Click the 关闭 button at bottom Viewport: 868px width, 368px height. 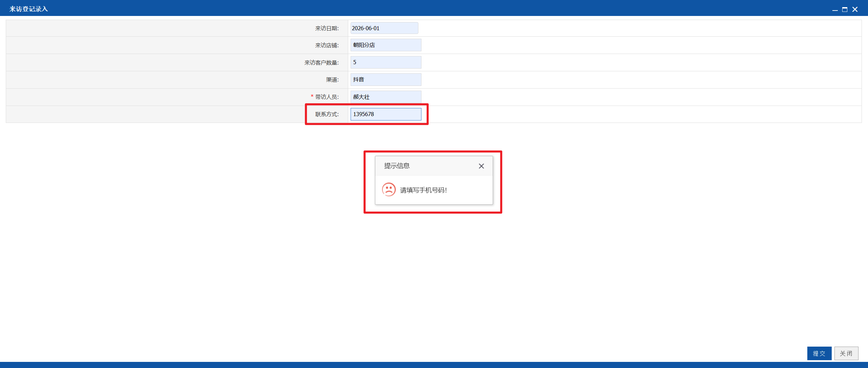(x=846, y=353)
